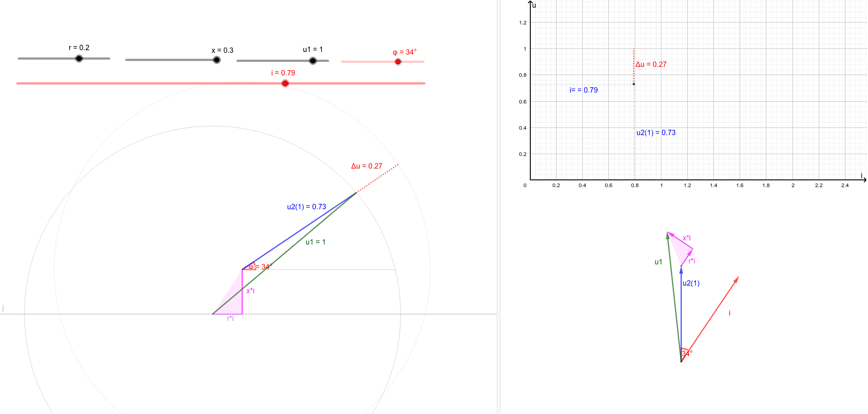The width and height of the screenshot is (868, 414).
Task: Click the '34°' angle label in the phasor diagram
Action: tap(687, 353)
